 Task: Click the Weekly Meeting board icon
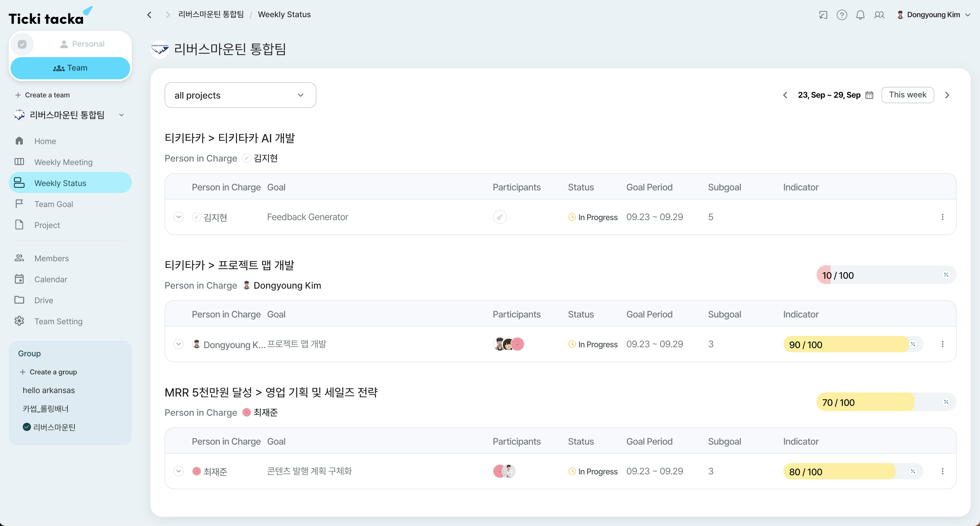click(19, 162)
